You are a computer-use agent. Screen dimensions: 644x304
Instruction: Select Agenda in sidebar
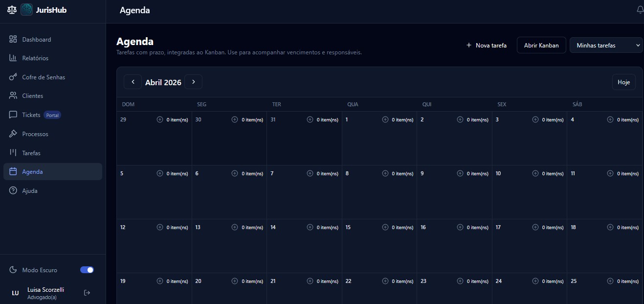(x=53, y=172)
